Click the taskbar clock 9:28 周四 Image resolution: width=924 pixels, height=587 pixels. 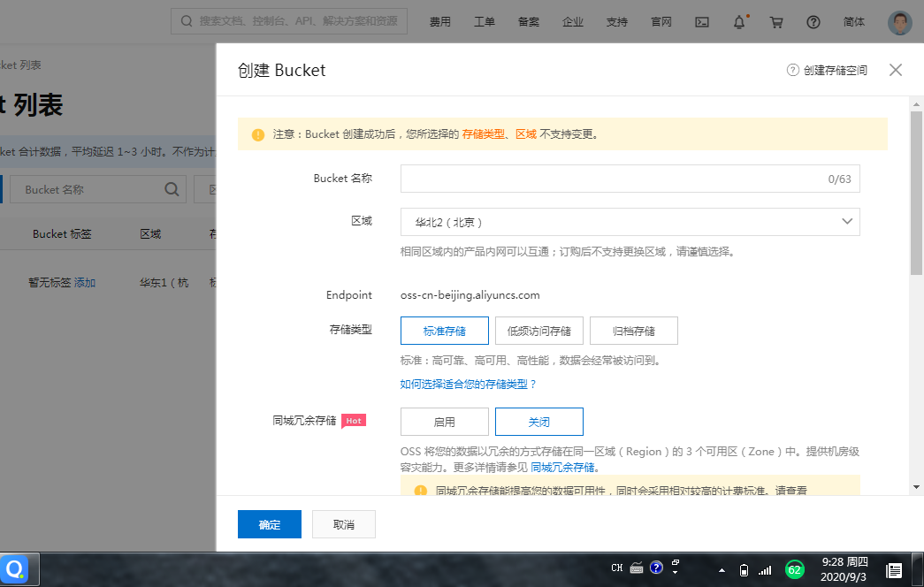[x=844, y=561]
